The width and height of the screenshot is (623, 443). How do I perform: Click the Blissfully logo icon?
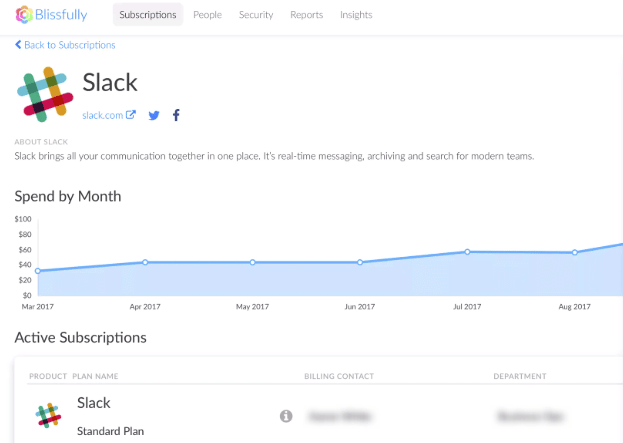pos(23,16)
